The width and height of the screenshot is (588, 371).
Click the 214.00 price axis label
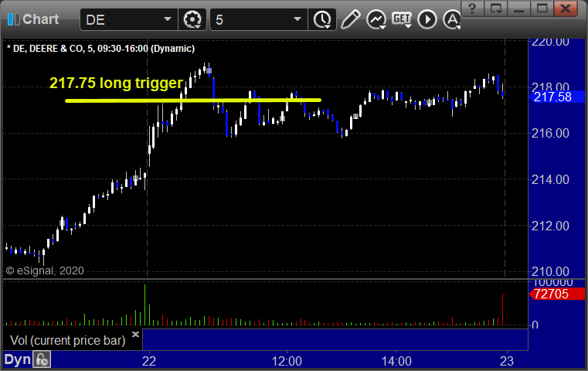pos(550,179)
